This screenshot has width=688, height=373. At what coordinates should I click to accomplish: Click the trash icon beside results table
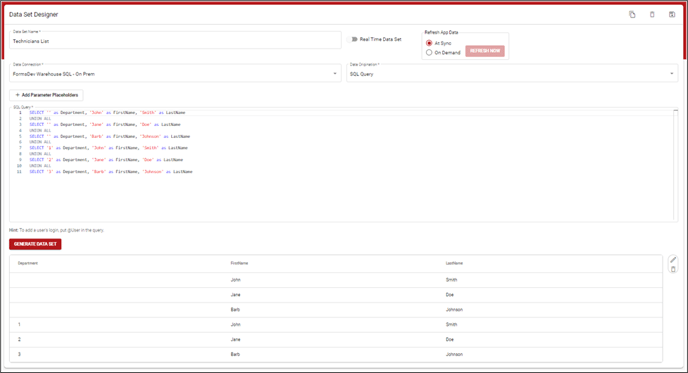(673, 269)
